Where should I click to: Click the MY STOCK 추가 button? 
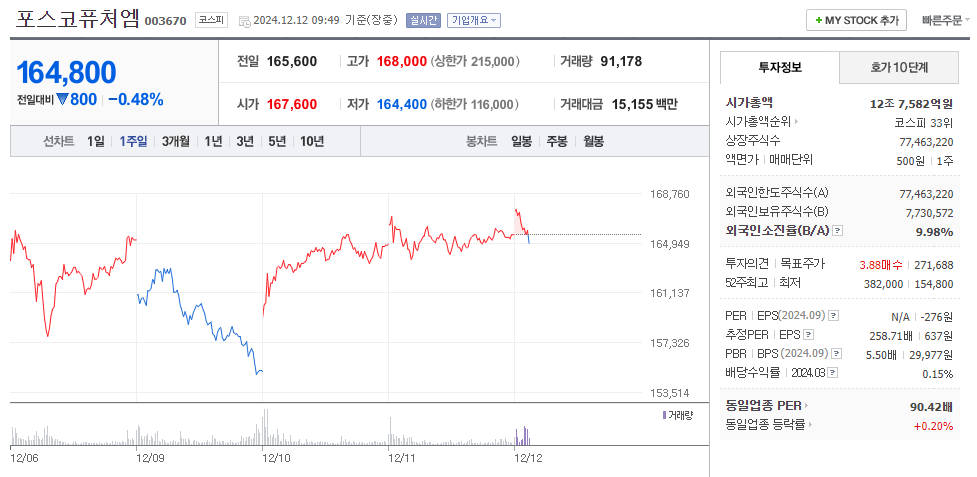856,21
